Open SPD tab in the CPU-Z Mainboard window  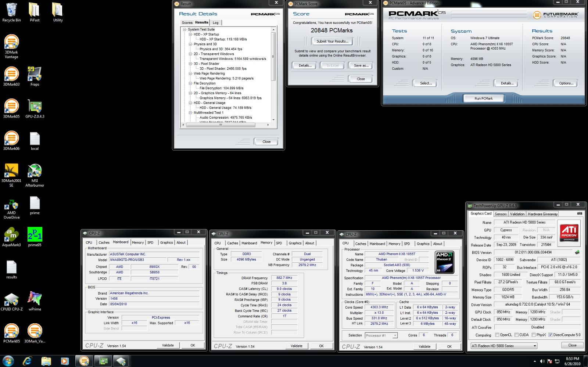(150, 242)
